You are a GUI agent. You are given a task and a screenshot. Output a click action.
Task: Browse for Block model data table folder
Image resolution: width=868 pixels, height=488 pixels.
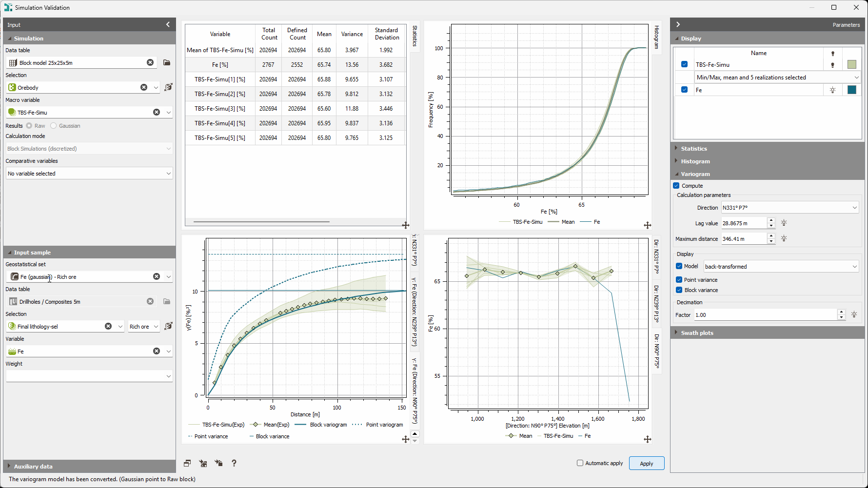click(x=167, y=62)
